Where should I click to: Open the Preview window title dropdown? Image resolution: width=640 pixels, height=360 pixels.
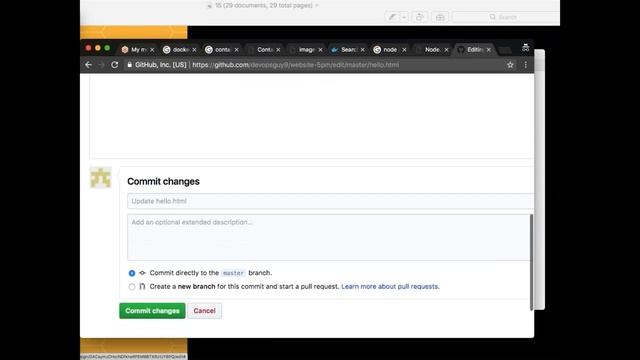[317, 6]
